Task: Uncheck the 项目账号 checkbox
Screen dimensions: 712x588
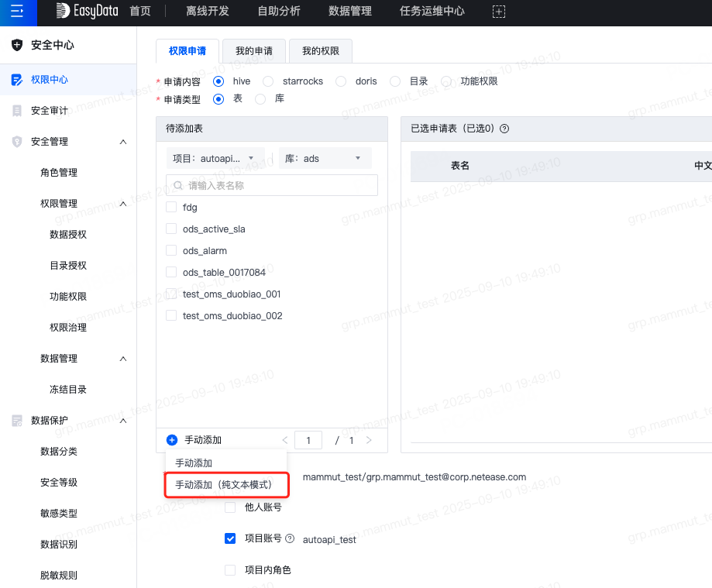Action: [x=230, y=538]
